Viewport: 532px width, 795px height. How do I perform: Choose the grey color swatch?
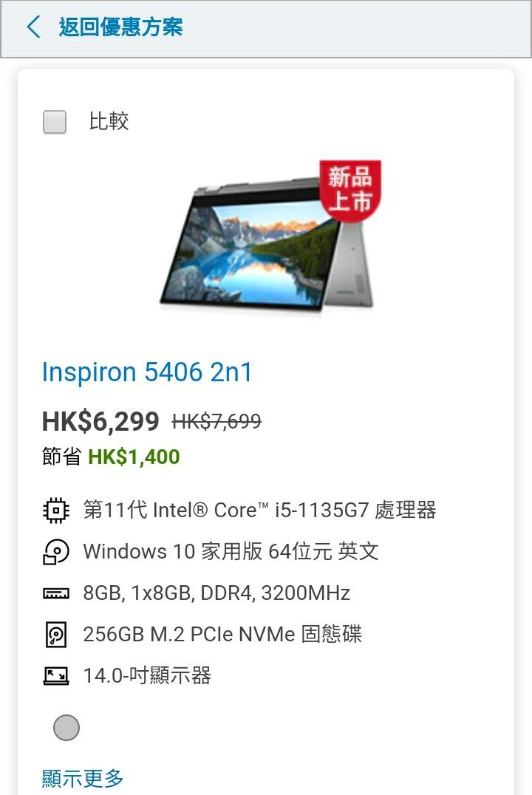66,728
